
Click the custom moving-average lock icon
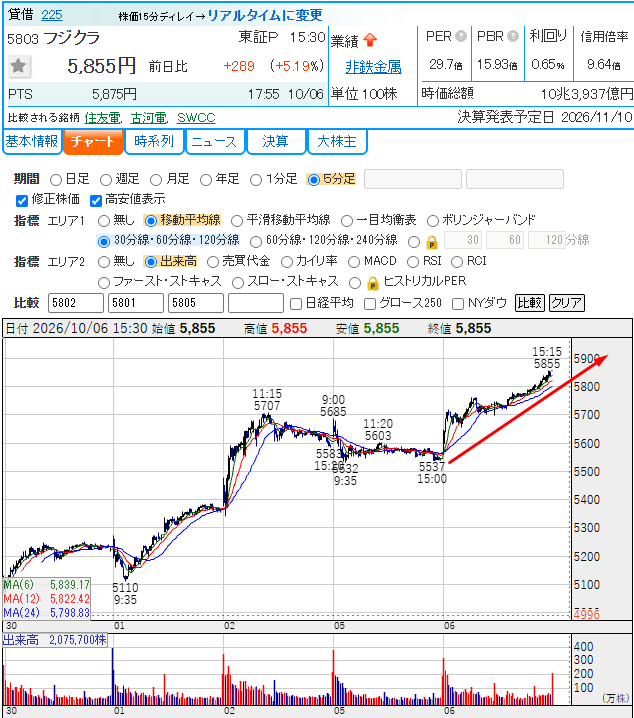click(x=432, y=242)
